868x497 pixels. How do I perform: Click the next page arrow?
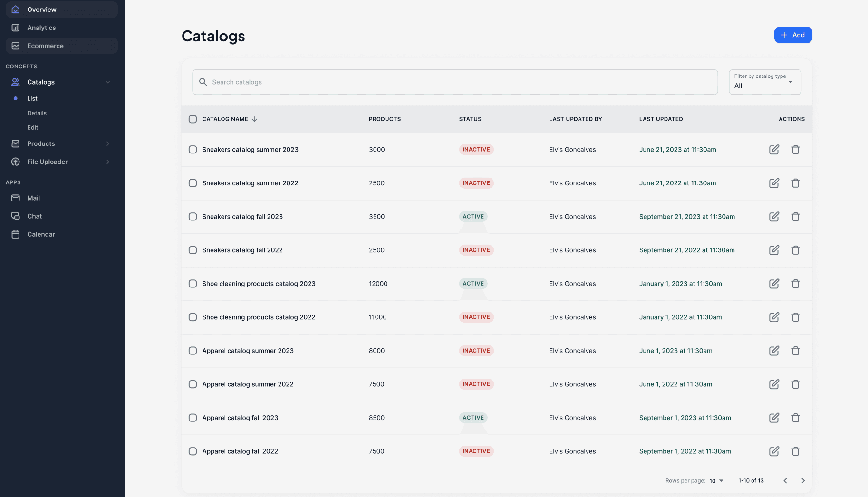click(803, 481)
